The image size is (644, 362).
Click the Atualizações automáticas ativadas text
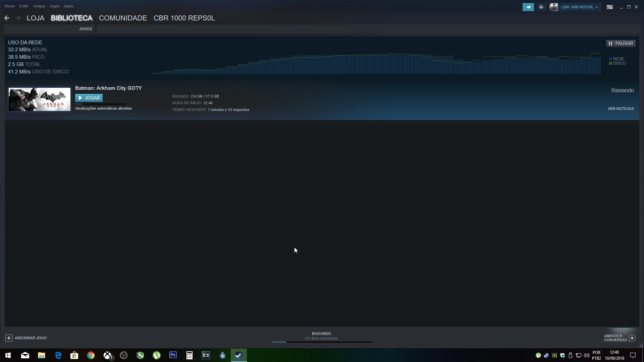(x=103, y=108)
